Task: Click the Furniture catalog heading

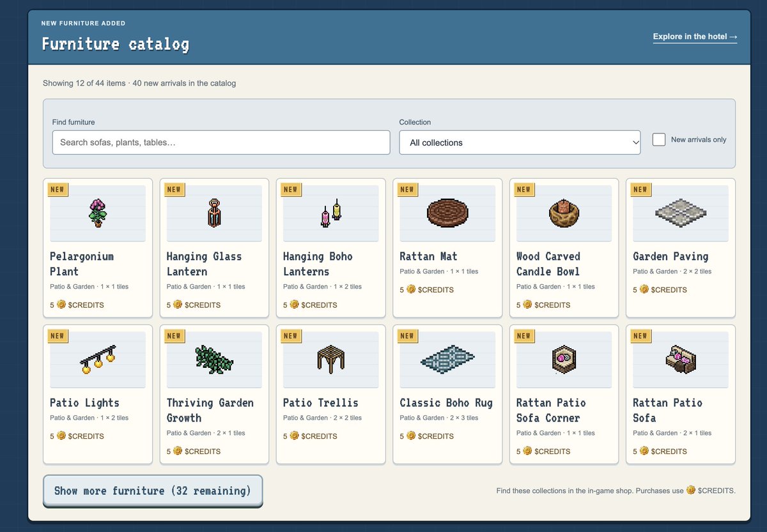Action: [x=116, y=44]
